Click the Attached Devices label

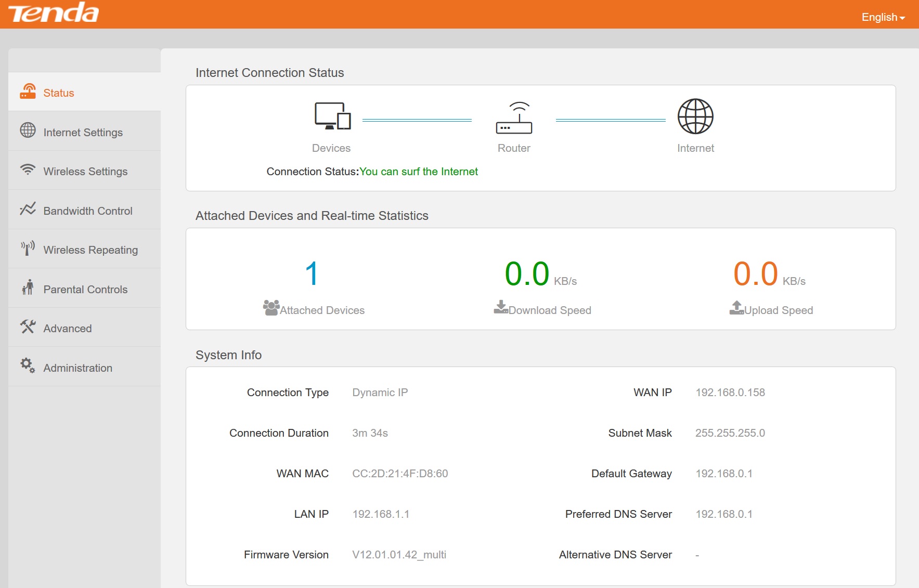(x=322, y=310)
